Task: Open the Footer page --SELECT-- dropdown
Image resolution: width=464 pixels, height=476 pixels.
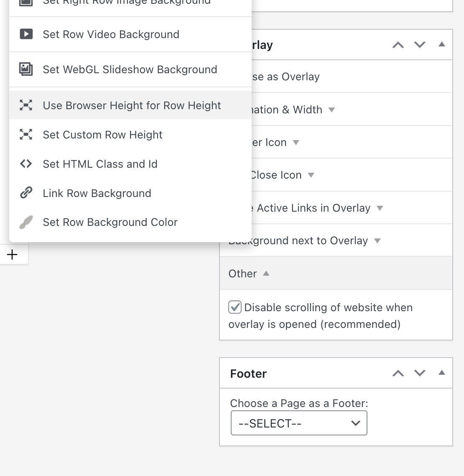Action: click(298, 423)
